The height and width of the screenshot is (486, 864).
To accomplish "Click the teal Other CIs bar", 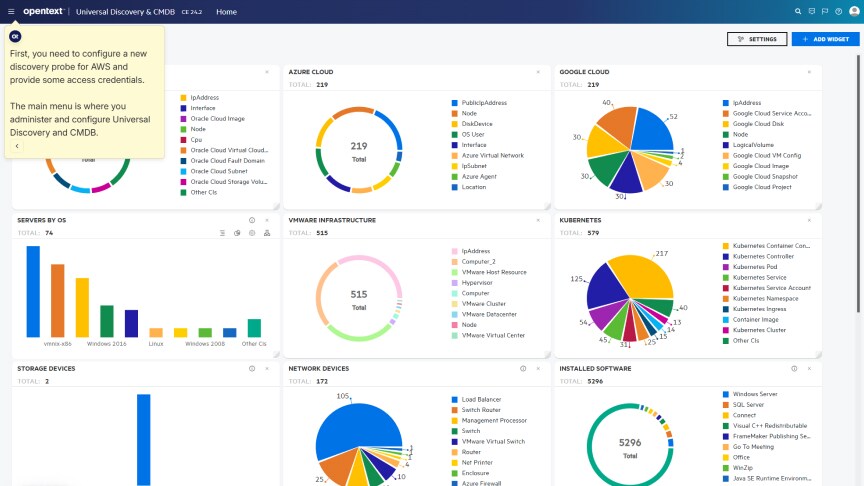I will [x=254, y=328].
